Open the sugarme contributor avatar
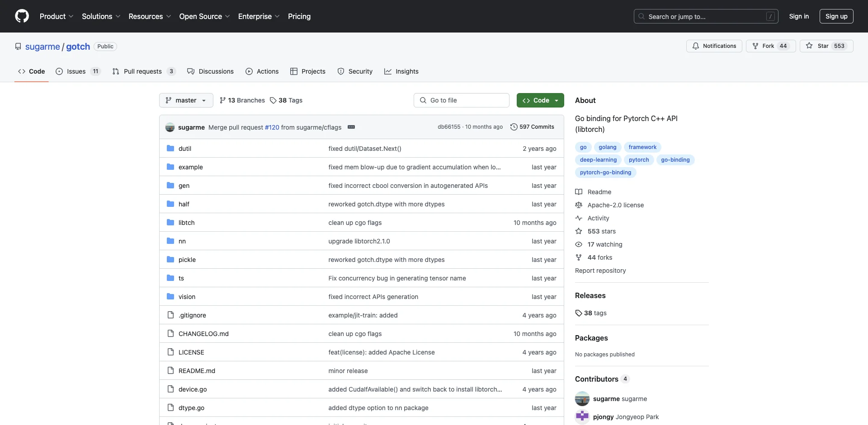The image size is (868, 425). pos(582,399)
